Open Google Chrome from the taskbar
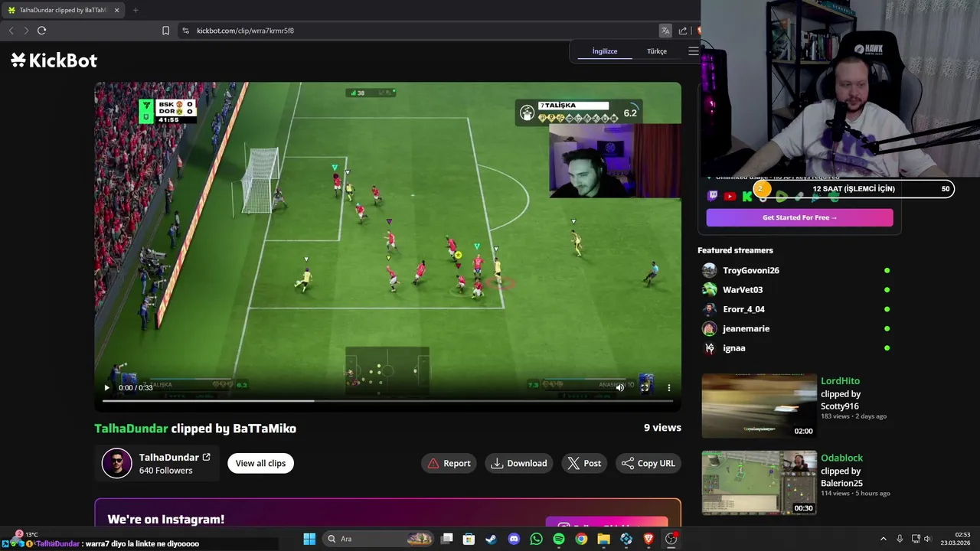The width and height of the screenshot is (980, 551). (x=581, y=539)
